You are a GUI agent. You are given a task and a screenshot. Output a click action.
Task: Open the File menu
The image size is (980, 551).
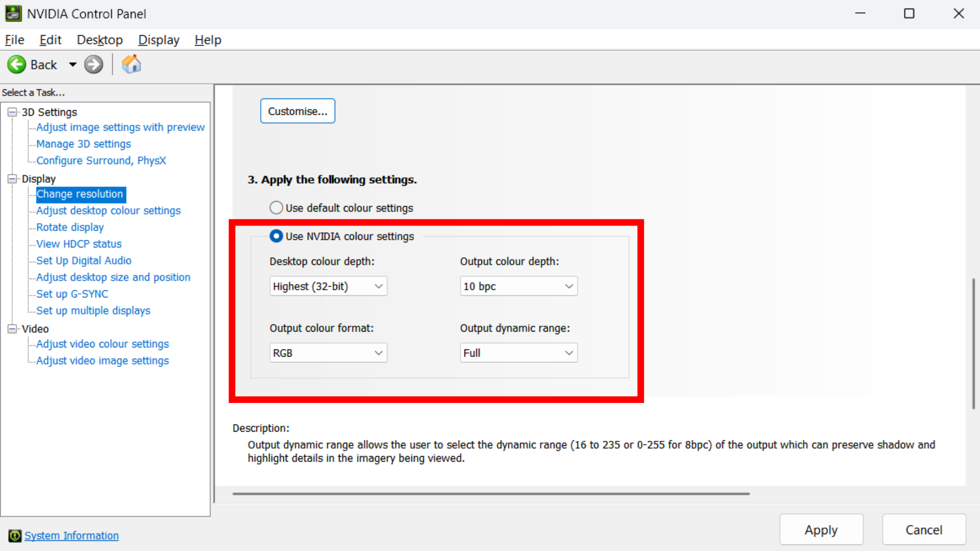pos(14,40)
